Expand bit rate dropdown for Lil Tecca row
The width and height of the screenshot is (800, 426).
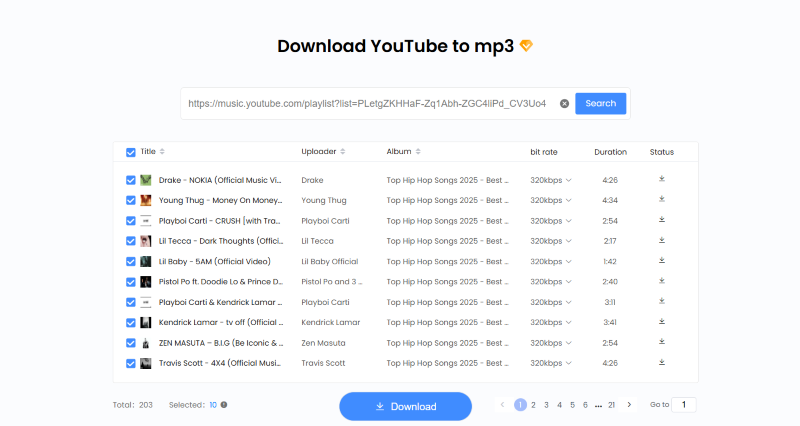[x=551, y=241]
